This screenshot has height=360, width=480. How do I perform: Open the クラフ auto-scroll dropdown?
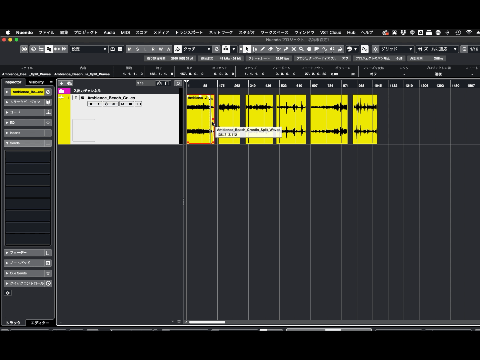pyautogui.click(x=197, y=49)
